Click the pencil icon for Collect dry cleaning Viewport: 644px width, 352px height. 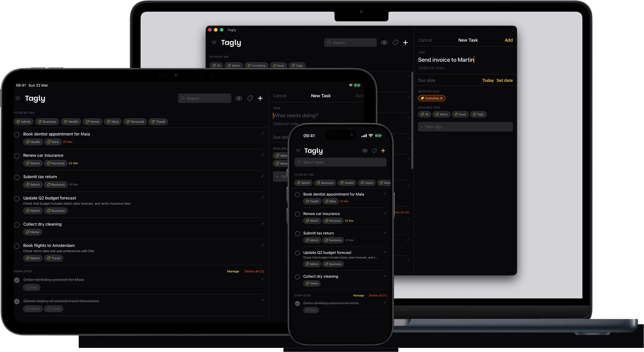coord(262,224)
